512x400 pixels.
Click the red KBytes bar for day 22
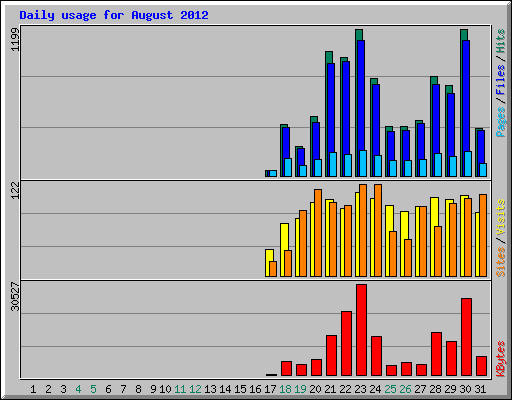346,344
